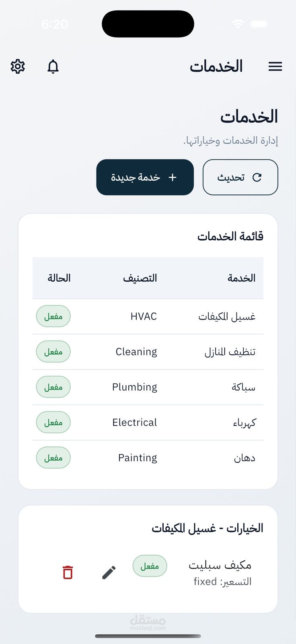Select the غسيل المكيفات service row
Viewport: 296px width, 644px height.
pos(226,317)
